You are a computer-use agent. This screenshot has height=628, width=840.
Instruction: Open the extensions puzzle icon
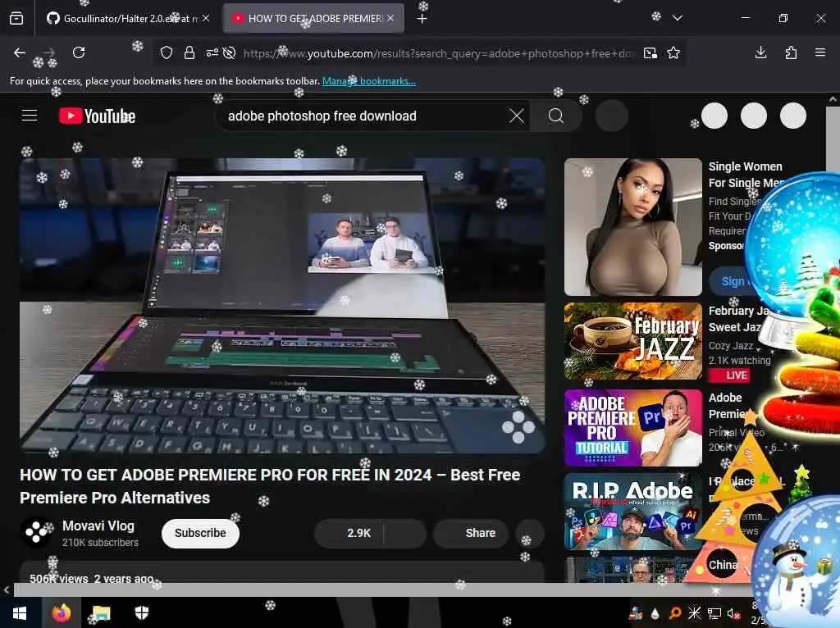(791, 52)
